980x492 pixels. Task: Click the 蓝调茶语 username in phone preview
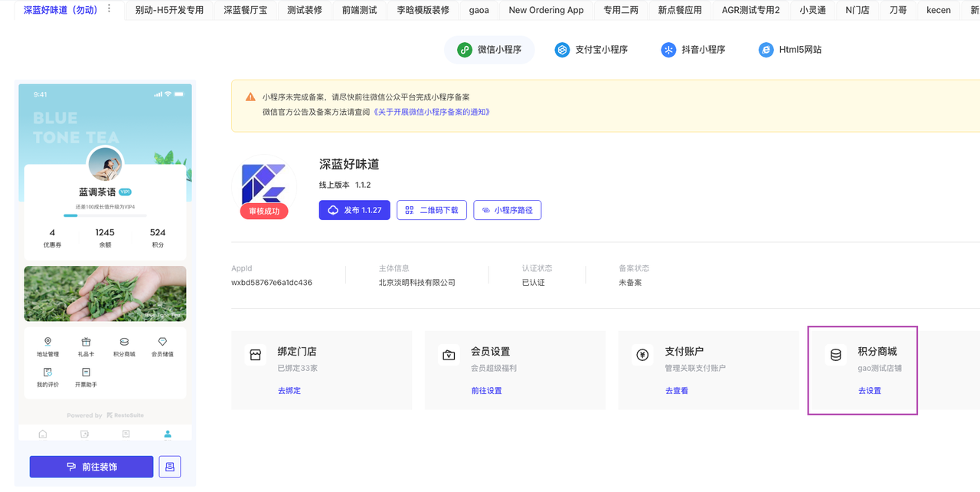click(x=97, y=192)
